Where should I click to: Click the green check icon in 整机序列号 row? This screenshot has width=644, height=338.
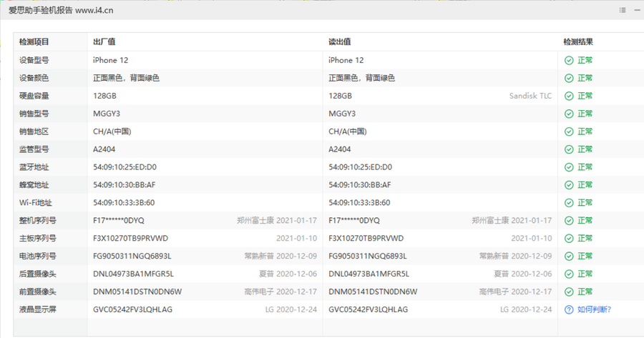(x=569, y=221)
